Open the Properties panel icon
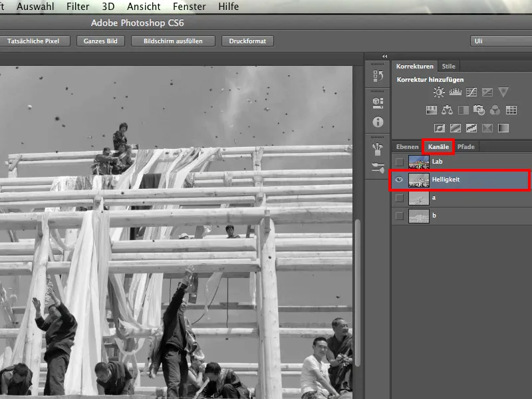This screenshot has height=399, width=532. point(378,102)
